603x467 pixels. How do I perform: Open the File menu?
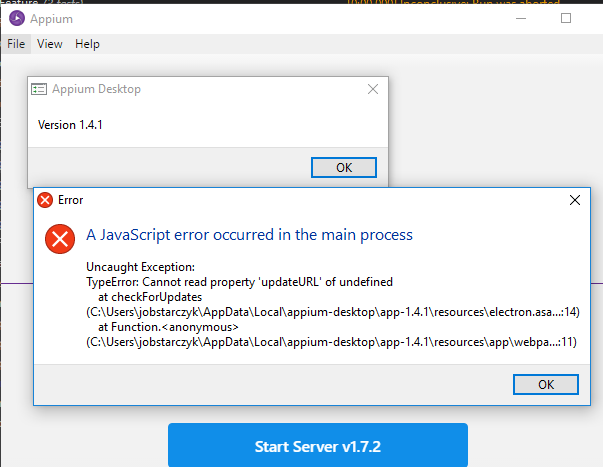click(16, 44)
